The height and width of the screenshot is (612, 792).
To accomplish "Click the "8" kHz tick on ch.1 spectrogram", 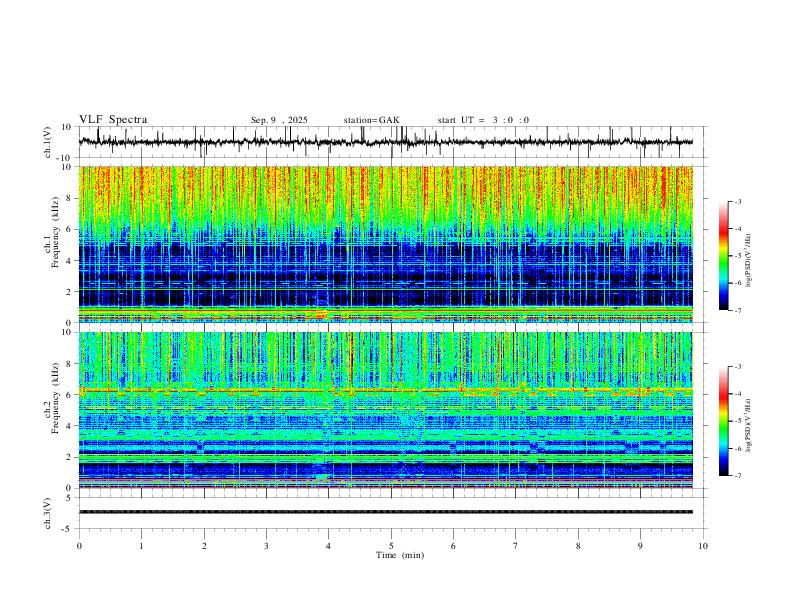I will pyautogui.click(x=70, y=198).
